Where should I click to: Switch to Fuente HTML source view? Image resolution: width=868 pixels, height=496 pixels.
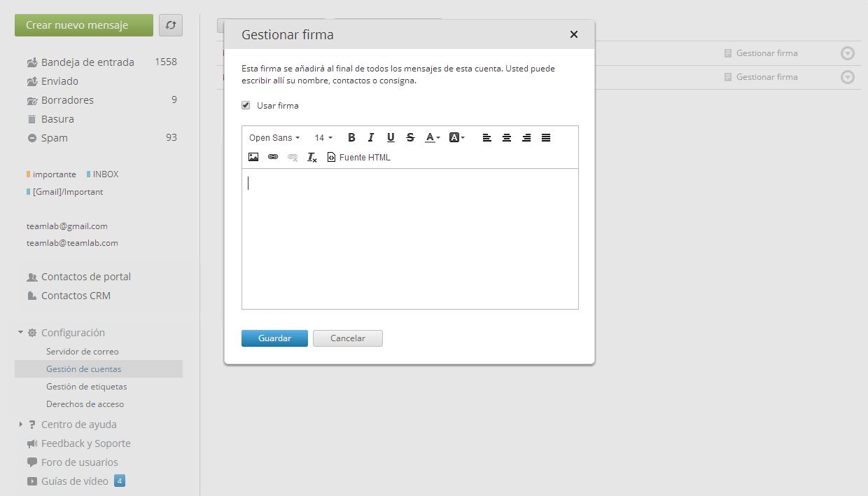coord(359,157)
